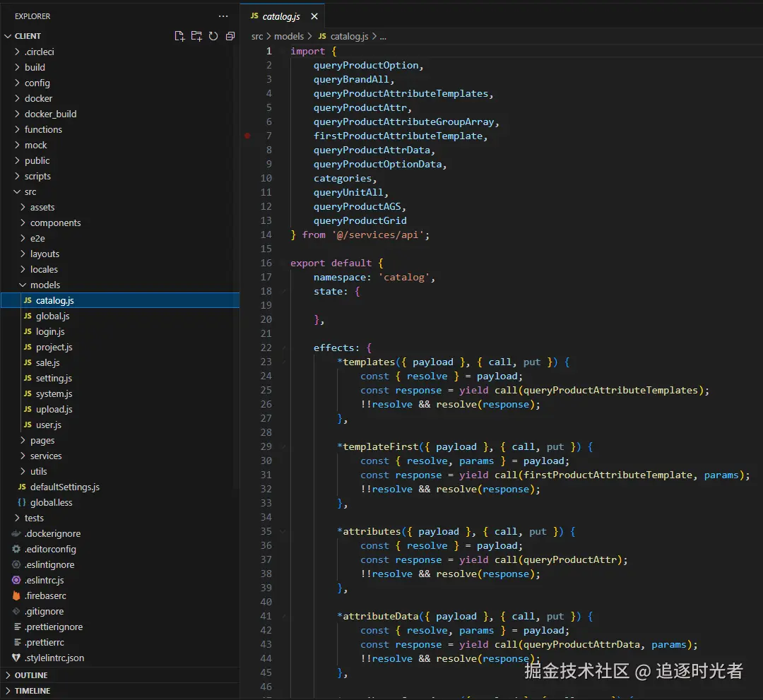Screen dimensions: 763x700
Task: Click the models breadcrumb segment
Action: (x=288, y=36)
